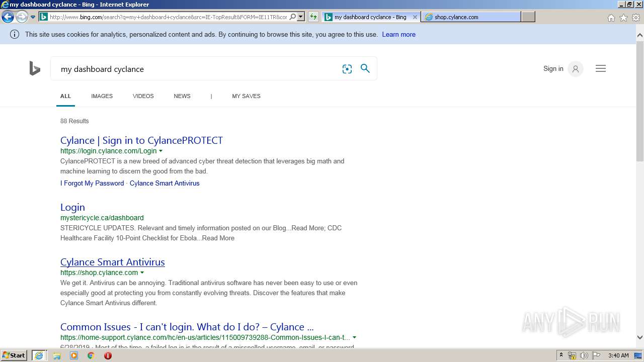Click the page scrollbar up arrow

coord(640,35)
